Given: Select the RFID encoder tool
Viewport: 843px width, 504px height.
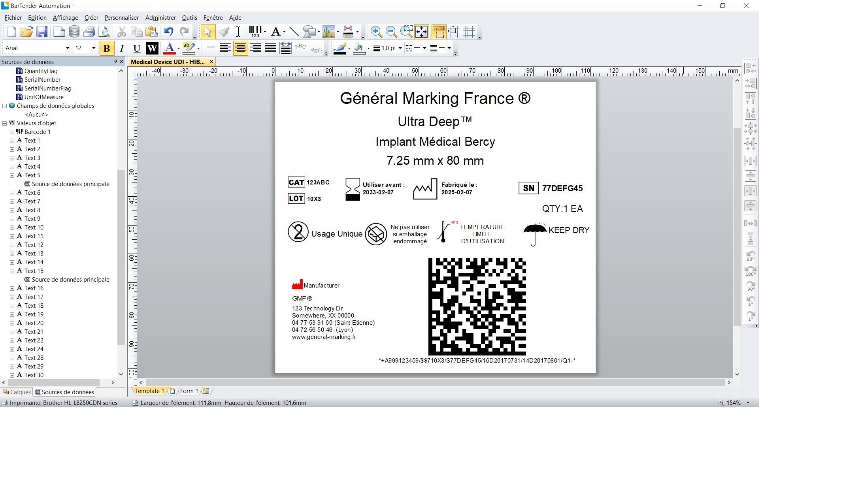Looking at the screenshot, I should click(348, 32).
